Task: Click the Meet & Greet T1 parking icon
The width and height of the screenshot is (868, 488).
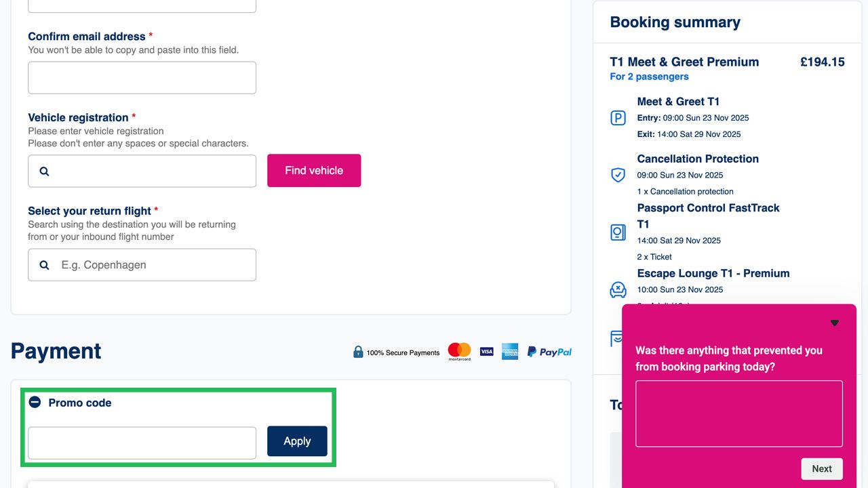Action: pyautogui.click(x=618, y=118)
